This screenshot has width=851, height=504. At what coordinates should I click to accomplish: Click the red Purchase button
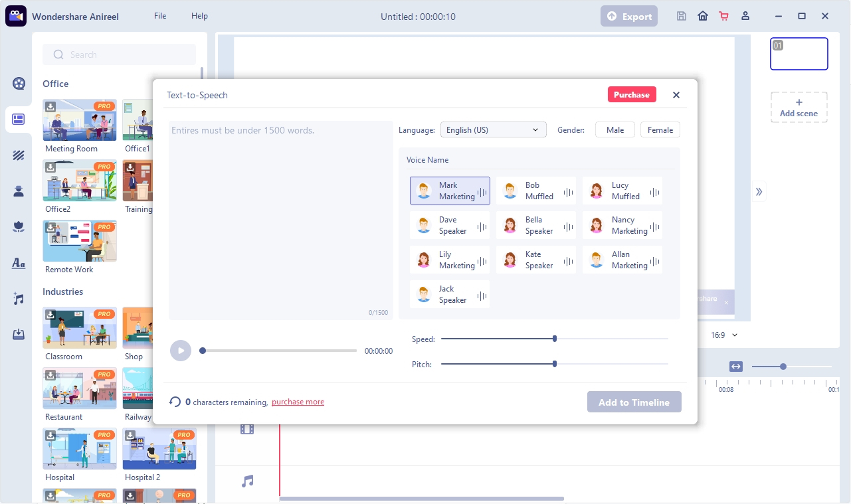pyautogui.click(x=632, y=95)
